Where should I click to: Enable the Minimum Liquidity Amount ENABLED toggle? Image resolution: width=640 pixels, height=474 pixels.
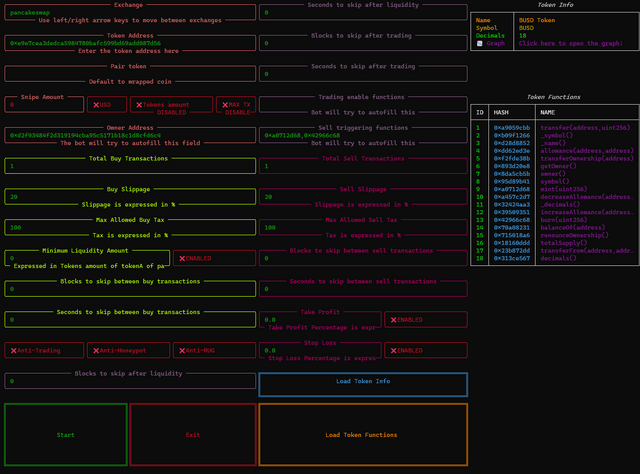pos(214,258)
